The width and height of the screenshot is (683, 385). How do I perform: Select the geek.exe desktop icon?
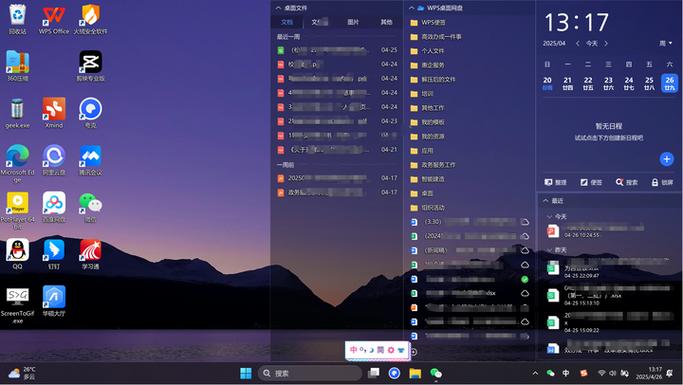17,113
